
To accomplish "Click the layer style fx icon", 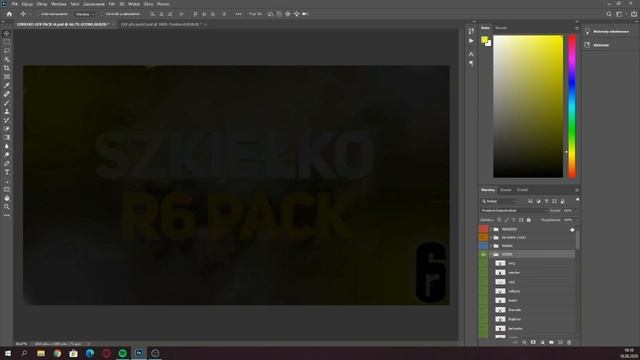I will tap(524, 342).
